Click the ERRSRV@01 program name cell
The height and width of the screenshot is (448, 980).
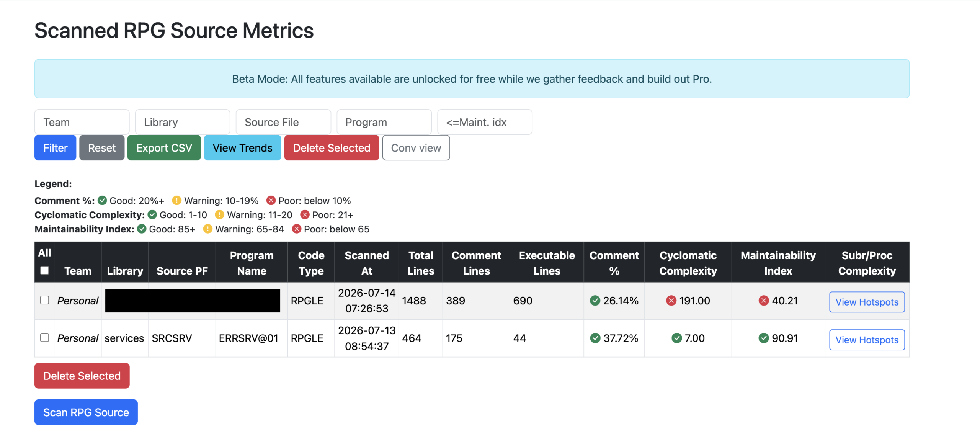coord(252,338)
